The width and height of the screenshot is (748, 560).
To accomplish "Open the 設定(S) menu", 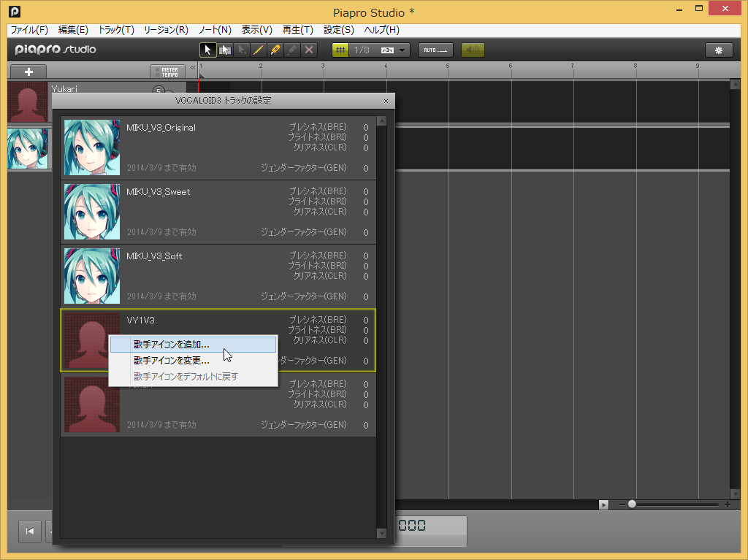I will tap(339, 30).
